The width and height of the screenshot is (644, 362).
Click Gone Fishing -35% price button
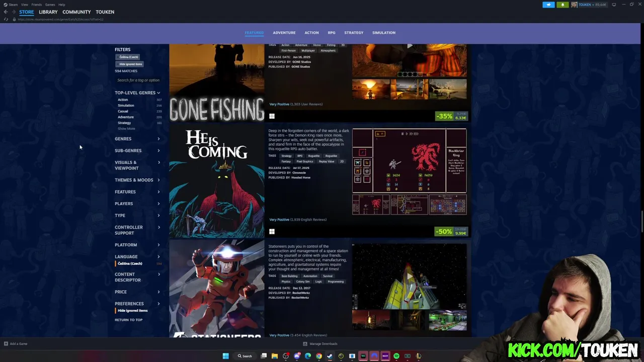pos(451,116)
